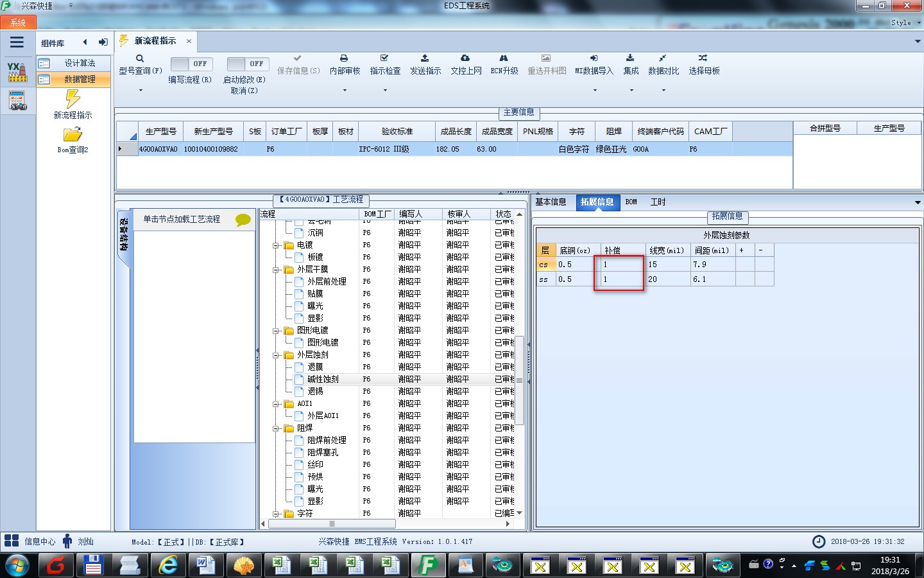Click the ECN升级 icon

point(504,58)
